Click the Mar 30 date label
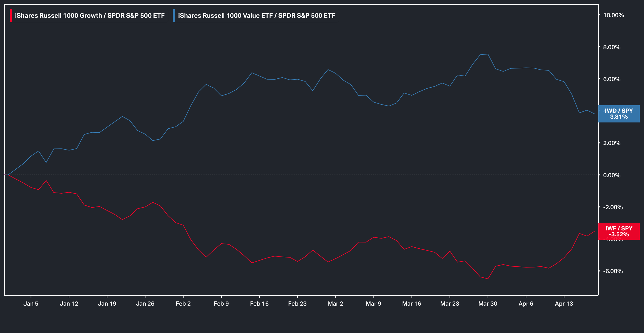 click(488, 304)
